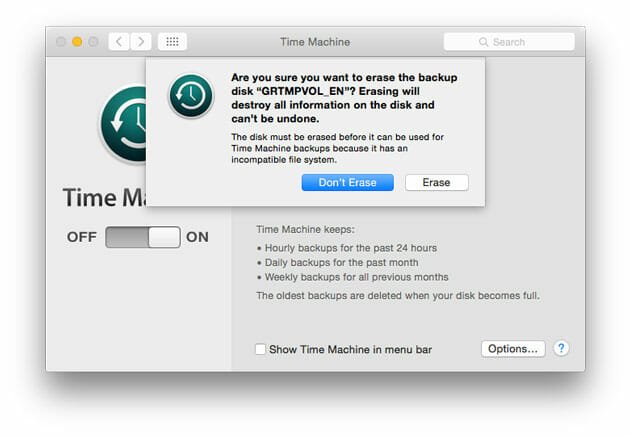Click the magnifier icon in search field
Image resolution: width=630 pixels, height=436 pixels.
(483, 42)
